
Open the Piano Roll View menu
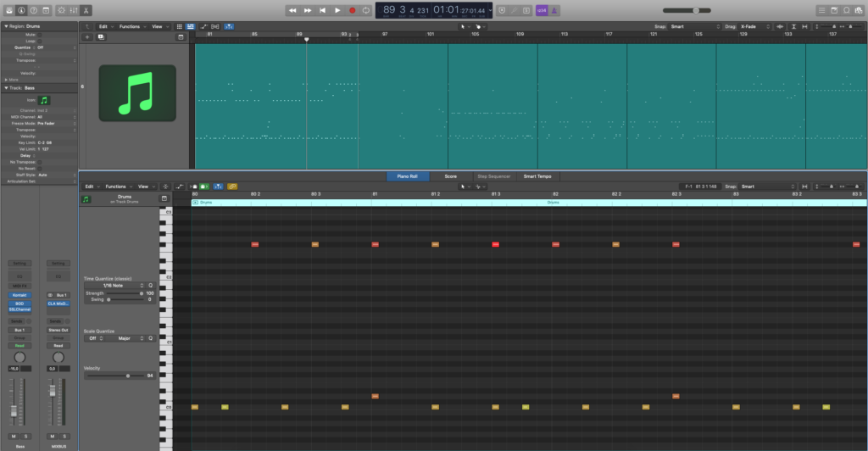point(146,187)
